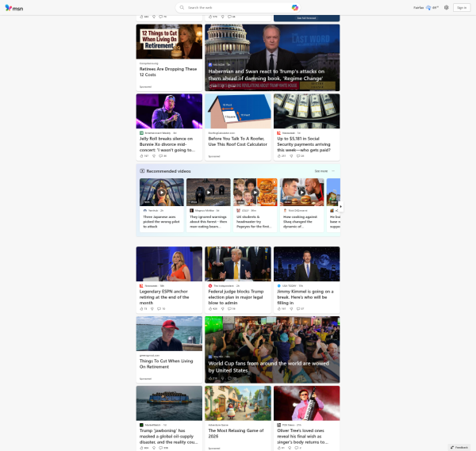
Task: Click the Jimmy Kimmel thumbnail image
Action: 306,264
